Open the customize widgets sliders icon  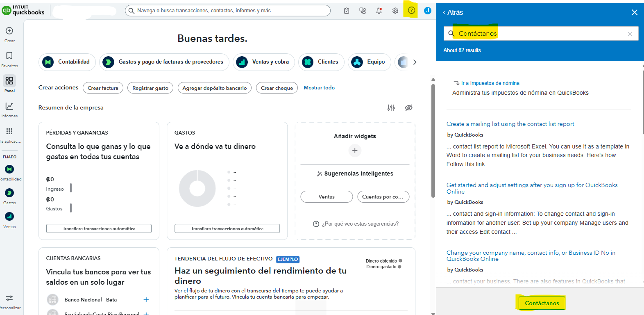391,108
